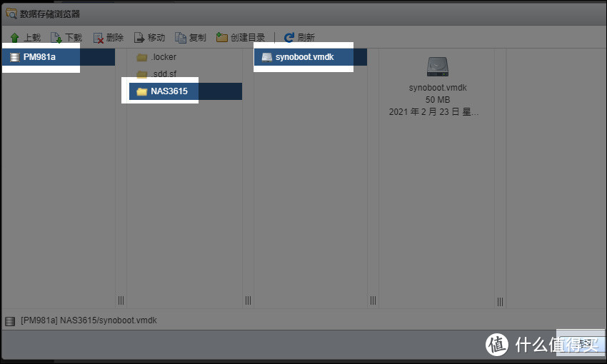The width and height of the screenshot is (607, 364).
Task: Click the 移动 move icon
Action: coord(139,38)
